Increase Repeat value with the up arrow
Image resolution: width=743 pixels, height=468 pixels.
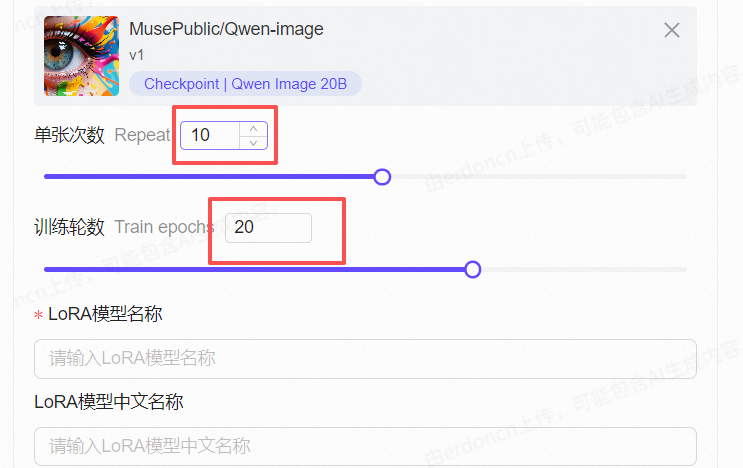click(x=254, y=129)
